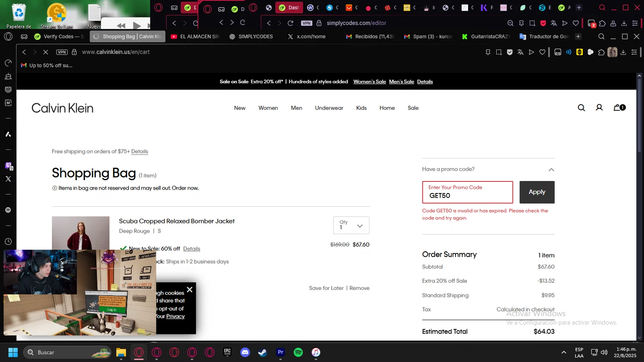
Task: Open X (Twitter) in the Opera sidebar
Action: (8, 179)
